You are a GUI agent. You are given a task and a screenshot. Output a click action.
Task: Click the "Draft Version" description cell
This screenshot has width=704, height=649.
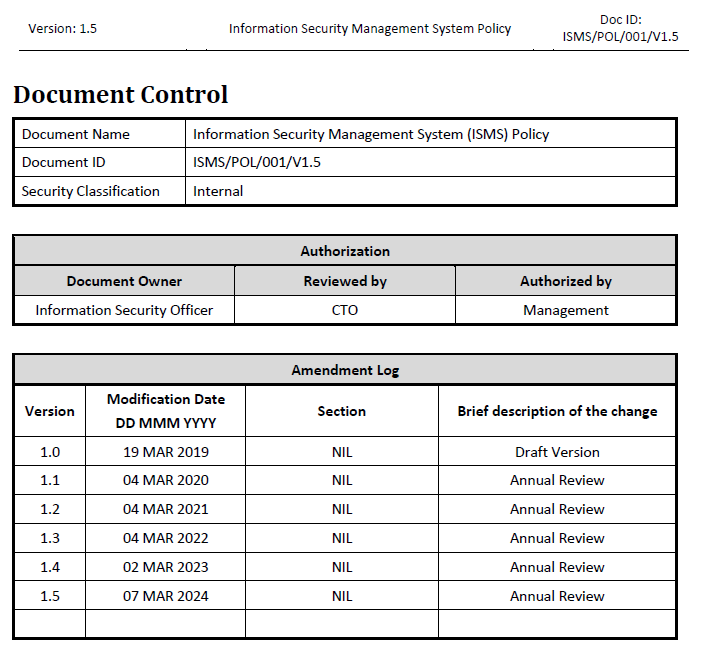557,452
